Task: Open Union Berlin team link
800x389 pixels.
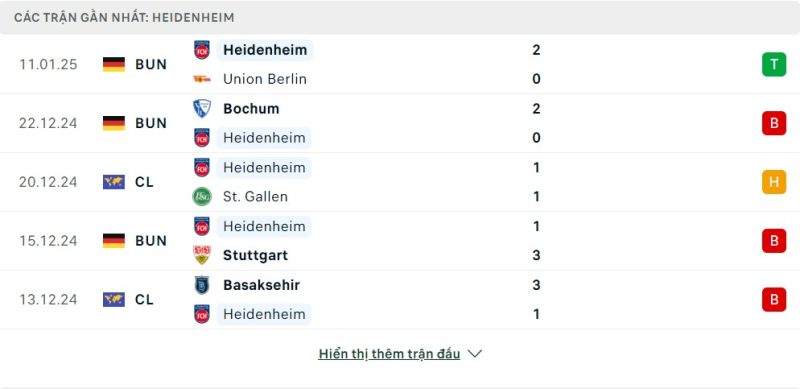Action: point(265,79)
